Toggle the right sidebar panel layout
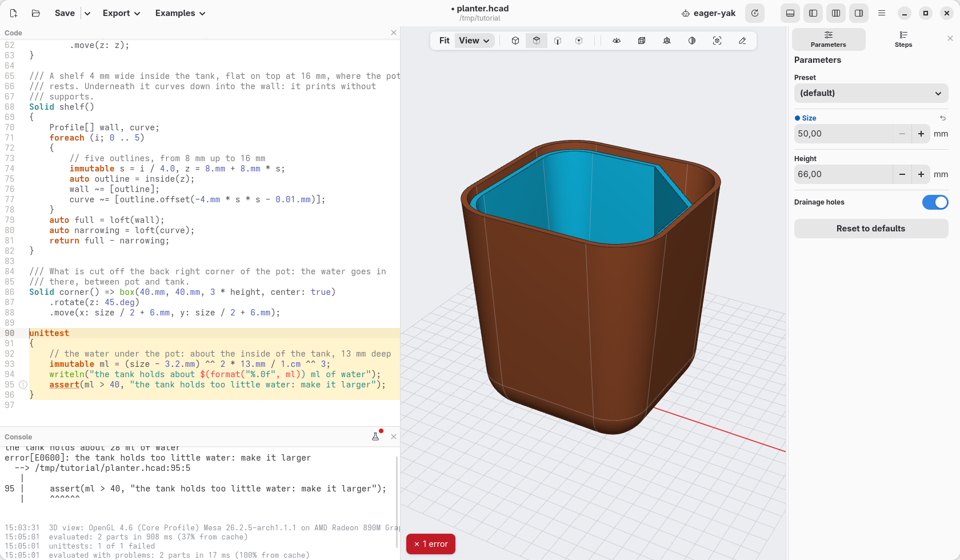This screenshot has height=560, width=960. [x=859, y=13]
